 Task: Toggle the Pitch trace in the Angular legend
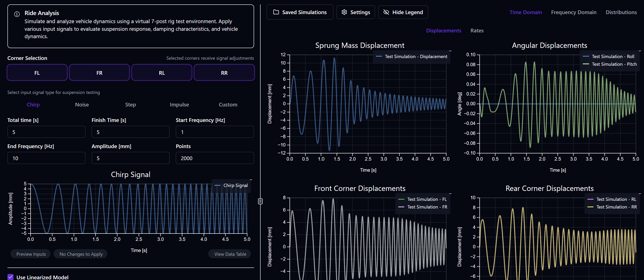coord(614,64)
